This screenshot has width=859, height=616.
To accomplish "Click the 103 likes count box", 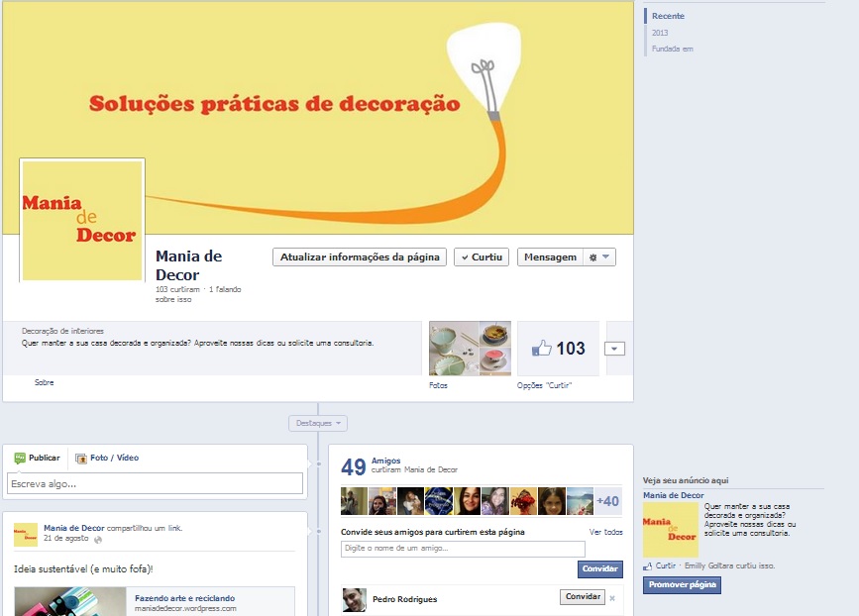I will tap(558, 349).
